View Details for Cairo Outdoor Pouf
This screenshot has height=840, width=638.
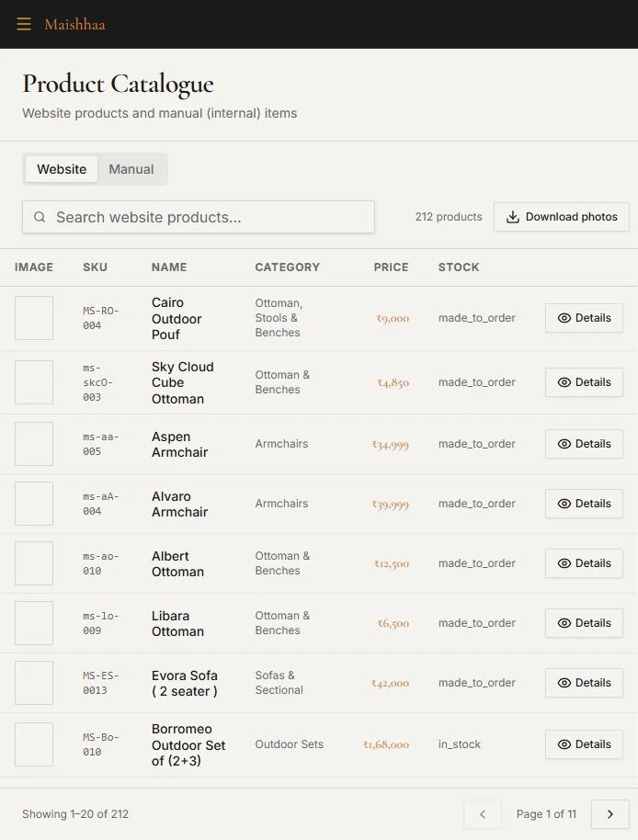[584, 318]
